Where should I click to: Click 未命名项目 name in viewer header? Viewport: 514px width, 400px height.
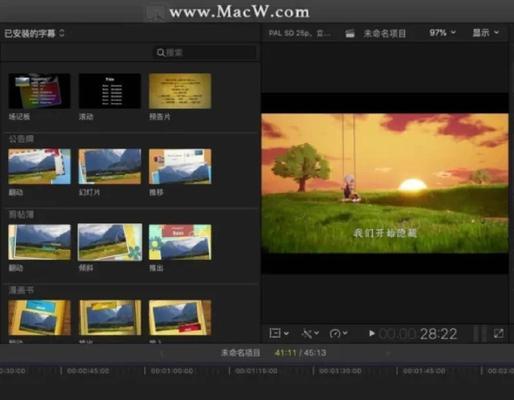(x=385, y=33)
